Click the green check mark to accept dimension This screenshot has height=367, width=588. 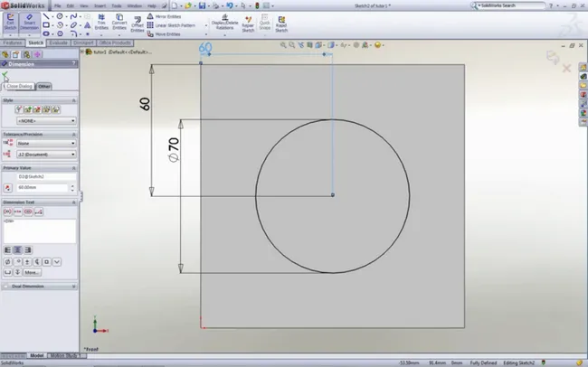click(x=5, y=75)
